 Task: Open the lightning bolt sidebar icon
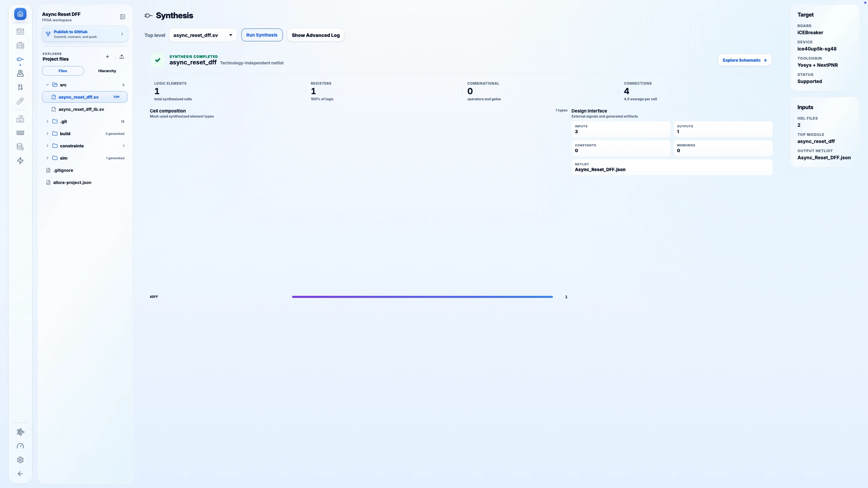[20, 161]
